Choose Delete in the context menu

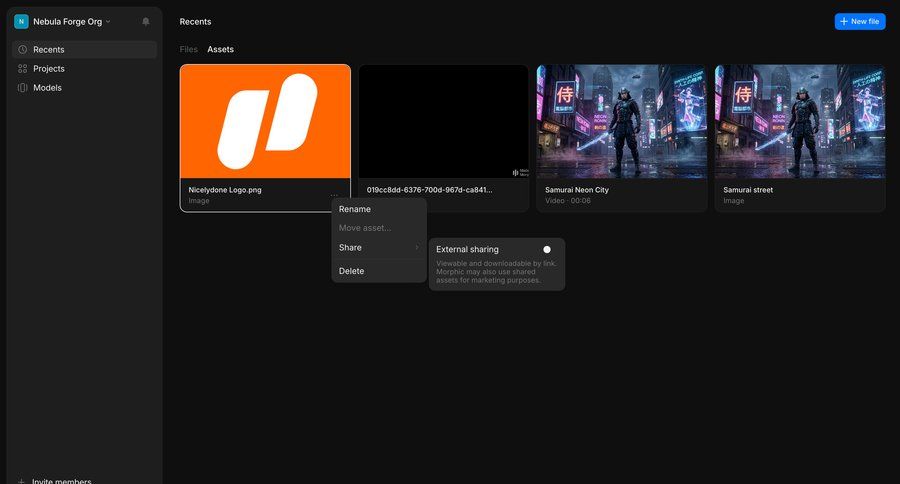pyautogui.click(x=352, y=271)
